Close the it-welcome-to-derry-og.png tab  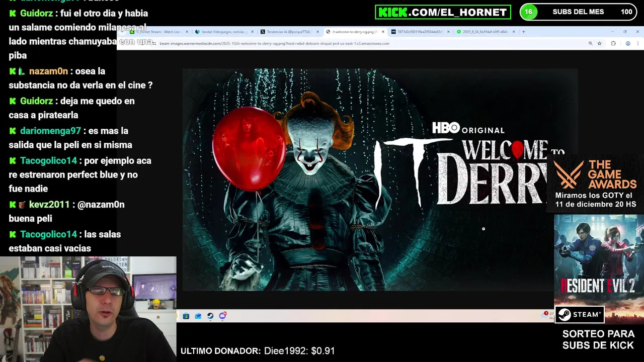pos(383,32)
